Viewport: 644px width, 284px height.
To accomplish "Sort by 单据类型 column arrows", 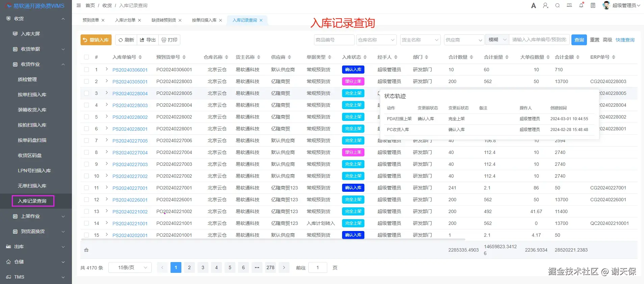I will [x=330, y=57].
